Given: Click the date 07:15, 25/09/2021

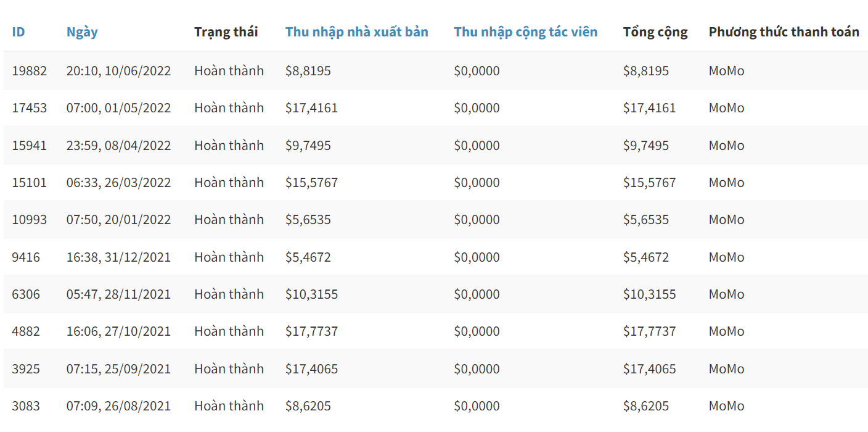Looking at the screenshot, I should tap(118, 369).
